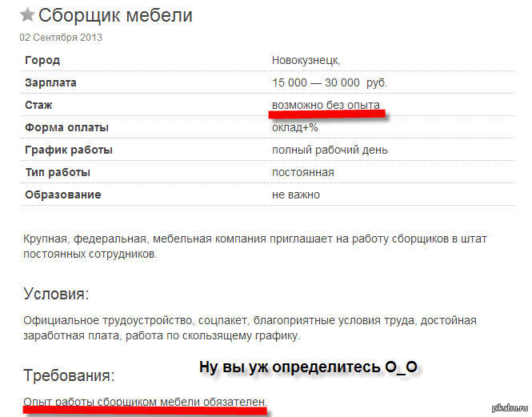Screen dimensions: 532x417
Task: Click salary value 15 000 — 30 000 руб.
Action: point(330,82)
